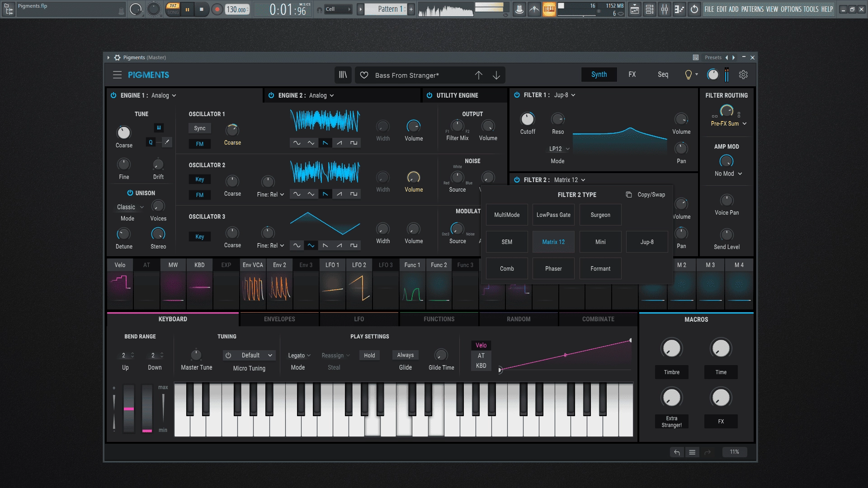Open Pigments settings gear

[x=743, y=75]
